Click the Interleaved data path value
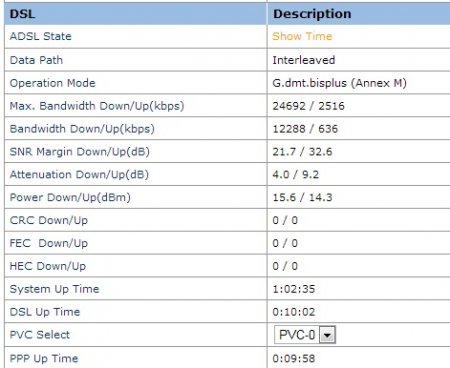The image size is (450, 368). click(304, 60)
